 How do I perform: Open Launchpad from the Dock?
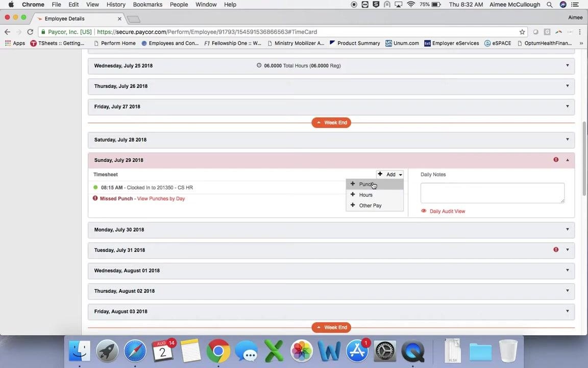click(x=107, y=351)
